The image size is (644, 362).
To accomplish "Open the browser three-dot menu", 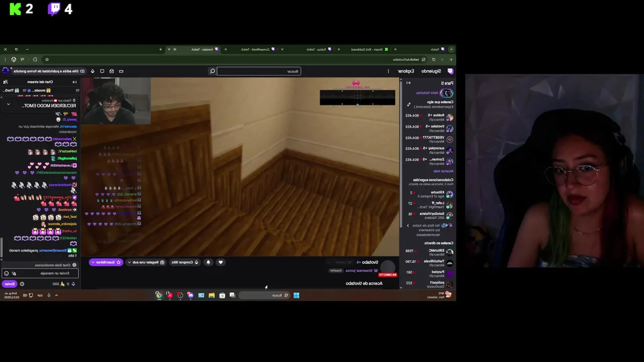I will [5, 59].
